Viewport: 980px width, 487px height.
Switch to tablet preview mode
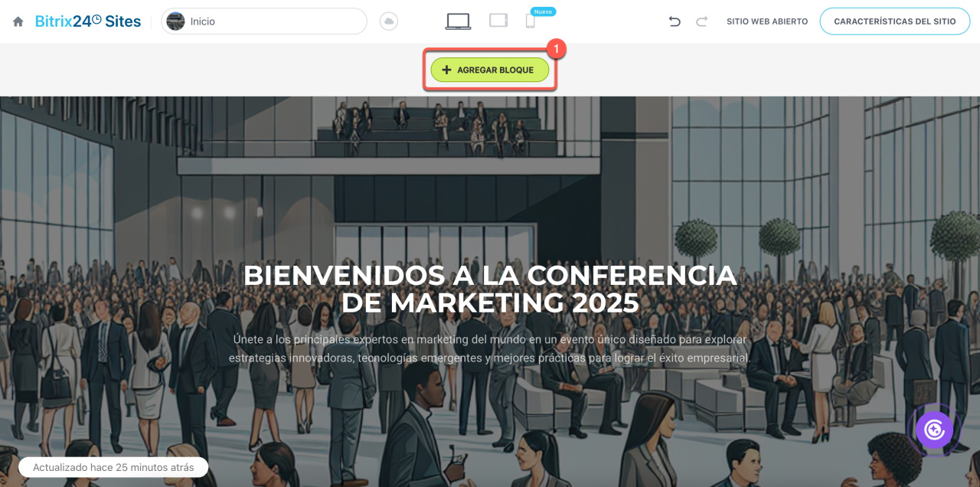[x=498, y=21]
